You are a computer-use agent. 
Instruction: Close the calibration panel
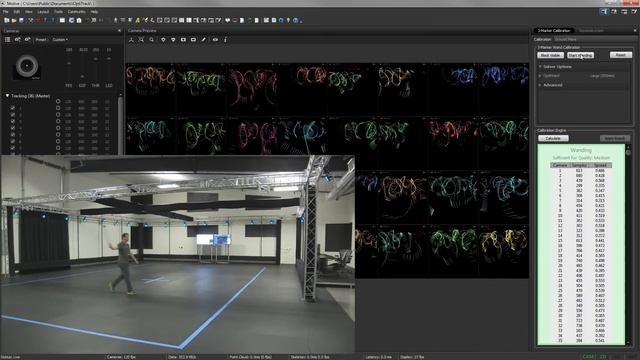(635, 31)
